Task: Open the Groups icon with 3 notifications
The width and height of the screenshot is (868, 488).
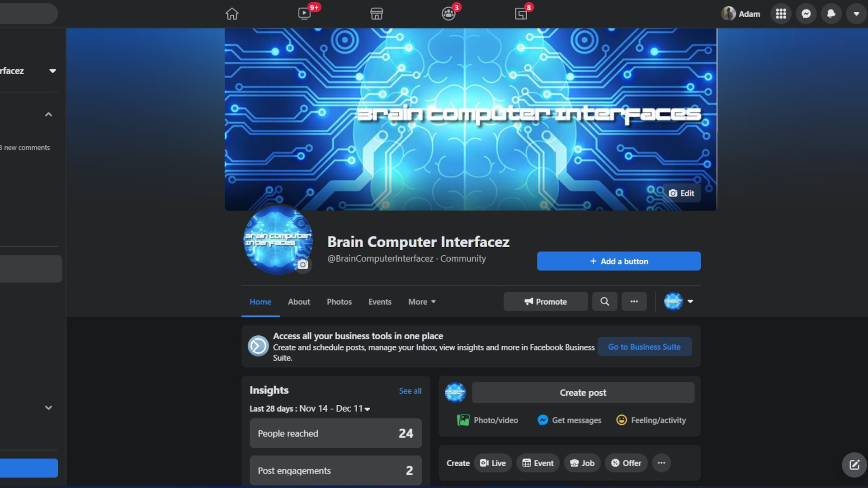Action: (x=448, y=14)
